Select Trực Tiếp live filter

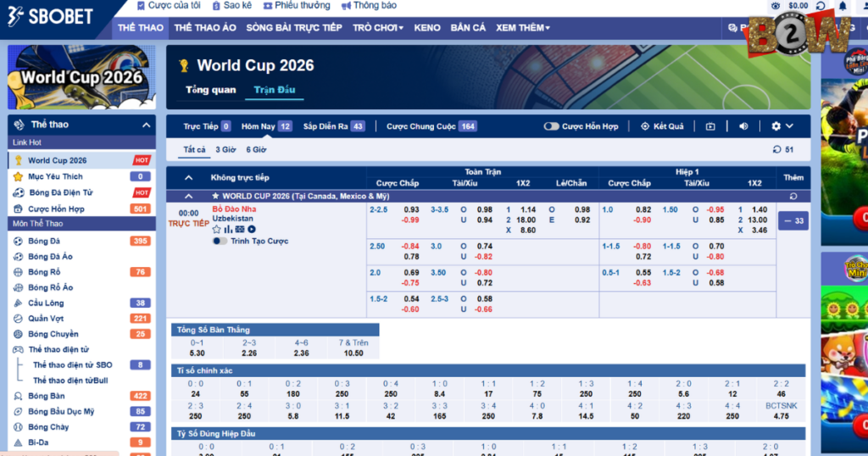click(x=207, y=126)
